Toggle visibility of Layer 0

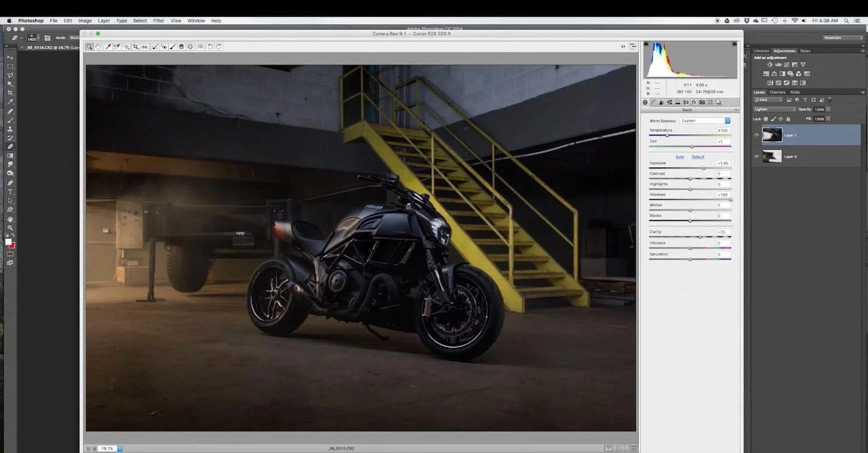(757, 156)
